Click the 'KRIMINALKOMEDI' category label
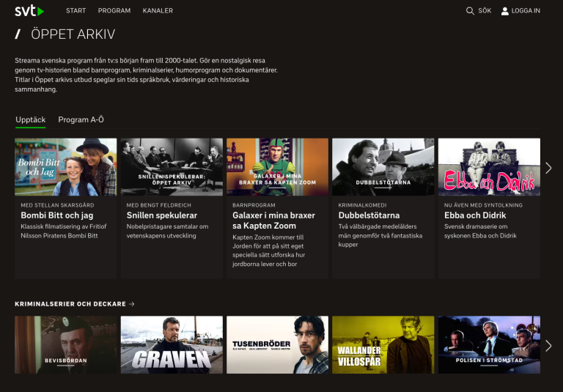Viewport: 563px width, 392px height. coord(362,205)
